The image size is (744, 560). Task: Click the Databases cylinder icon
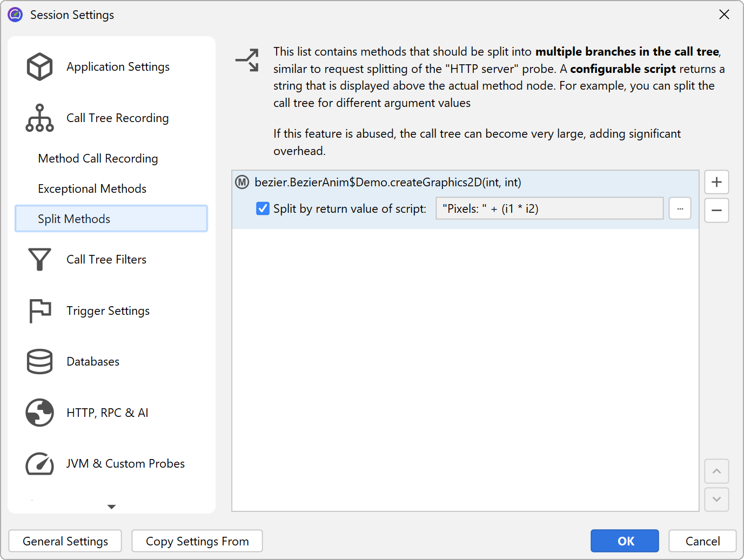(x=39, y=362)
